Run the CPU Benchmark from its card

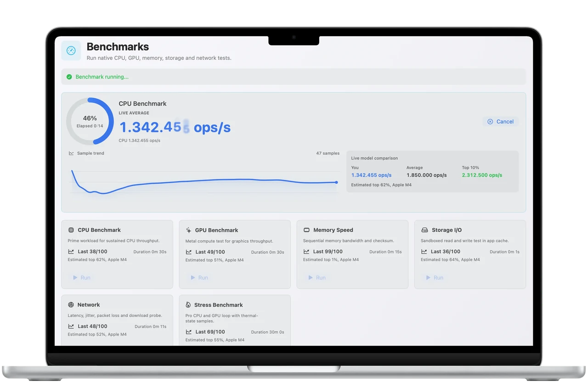click(x=82, y=278)
